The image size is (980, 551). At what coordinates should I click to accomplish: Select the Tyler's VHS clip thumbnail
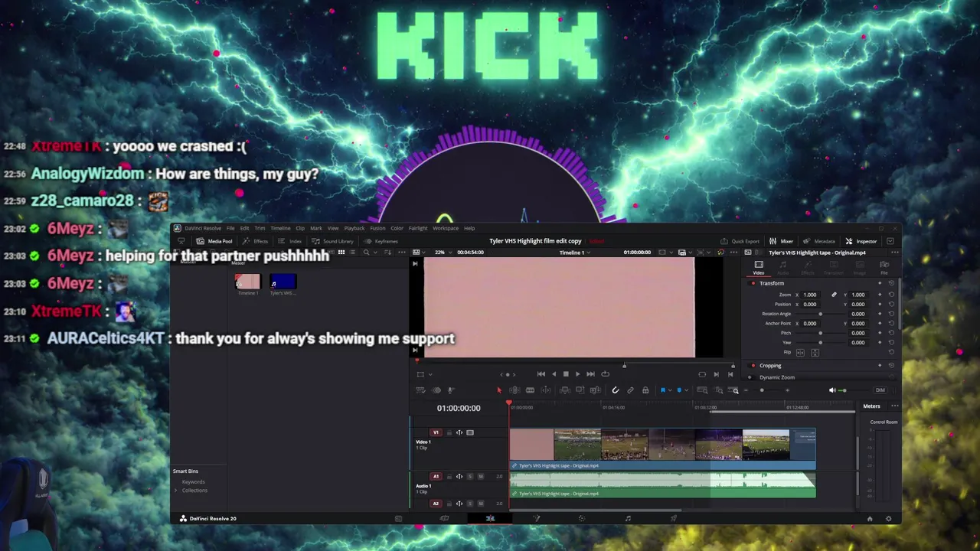point(283,282)
